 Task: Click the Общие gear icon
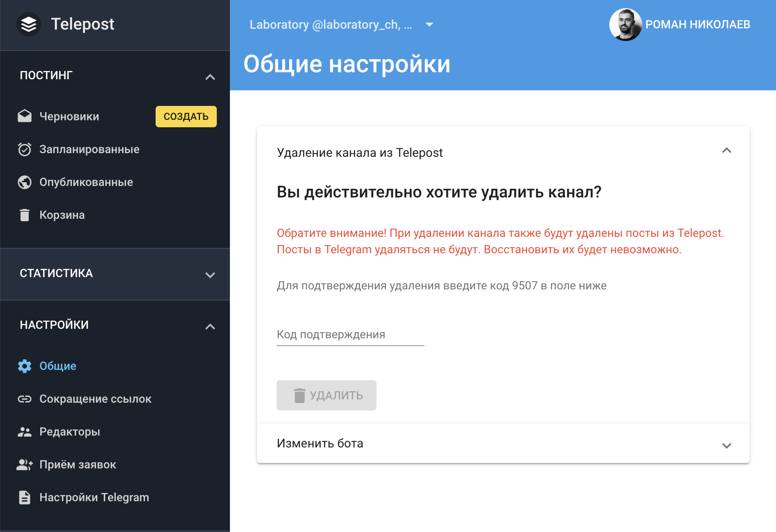pos(25,366)
